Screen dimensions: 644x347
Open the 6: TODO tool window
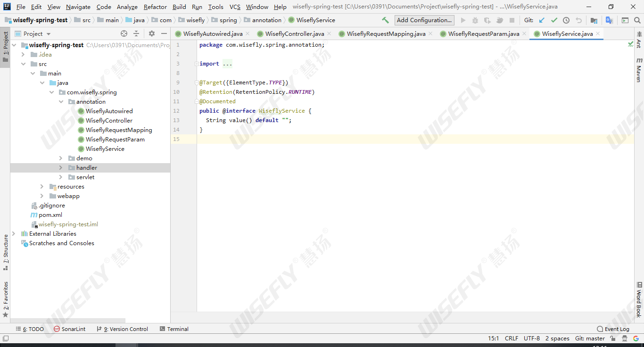coord(30,329)
